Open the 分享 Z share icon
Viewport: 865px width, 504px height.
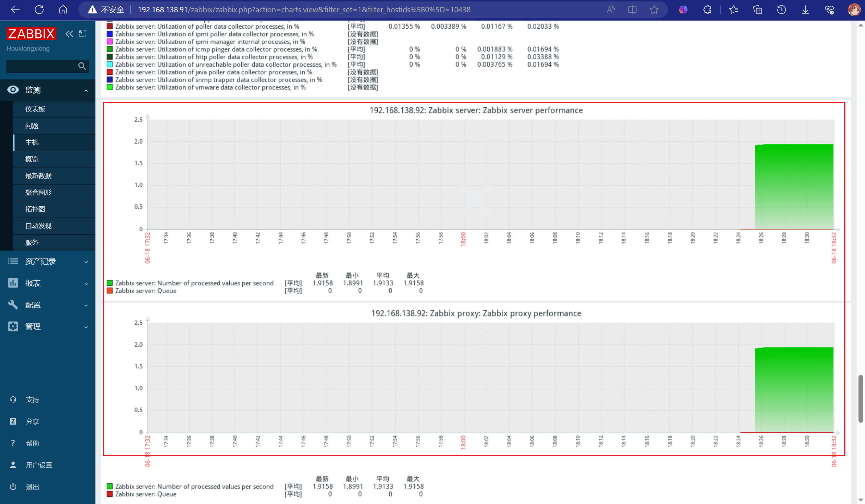tap(13, 421)
